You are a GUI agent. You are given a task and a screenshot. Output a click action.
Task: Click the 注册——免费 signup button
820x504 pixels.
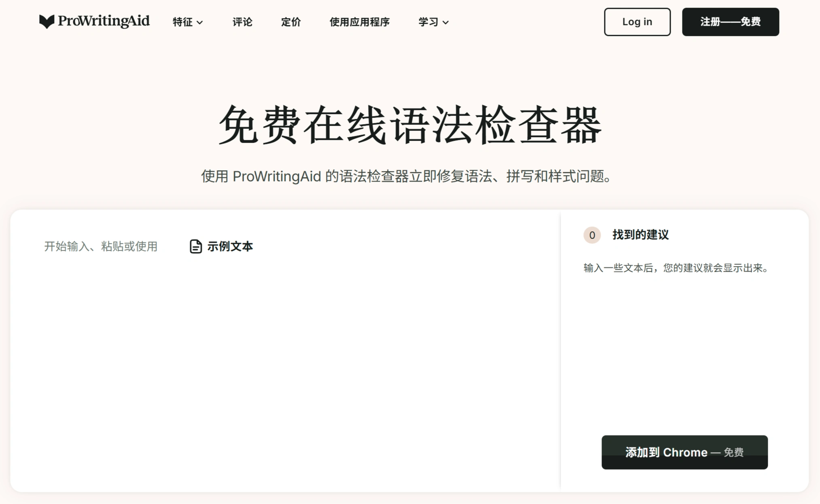[730, 22]
